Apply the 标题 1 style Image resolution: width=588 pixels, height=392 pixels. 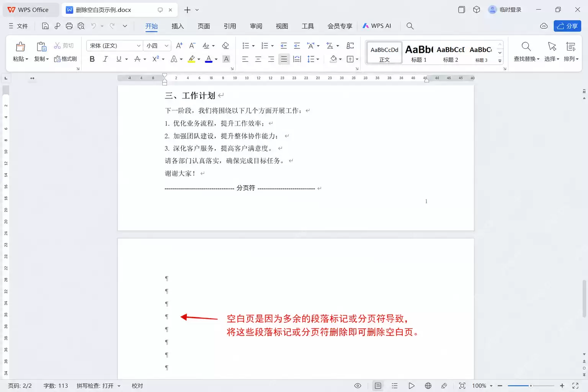(419, 53)
